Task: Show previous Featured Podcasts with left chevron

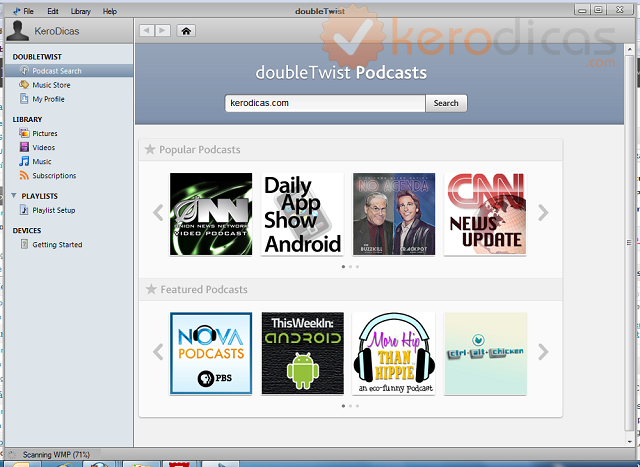Action: [158, 352]
